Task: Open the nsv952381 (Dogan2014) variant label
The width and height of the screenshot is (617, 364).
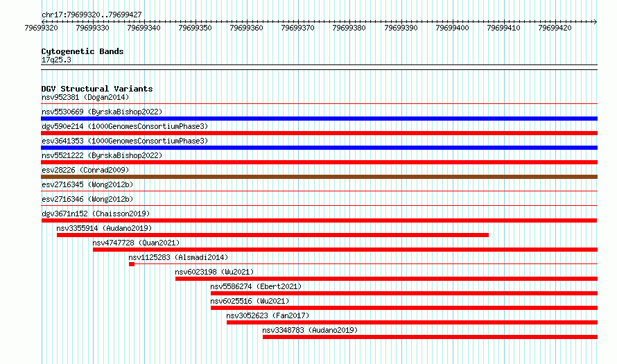Action: point(85,97)
